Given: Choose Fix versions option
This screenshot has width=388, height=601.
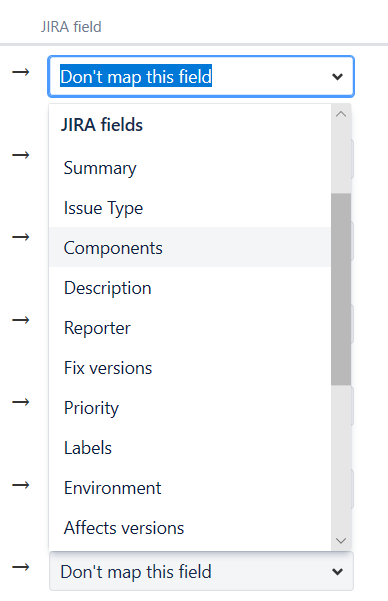Looking at the screenshot, I should (x=190, y=368).
